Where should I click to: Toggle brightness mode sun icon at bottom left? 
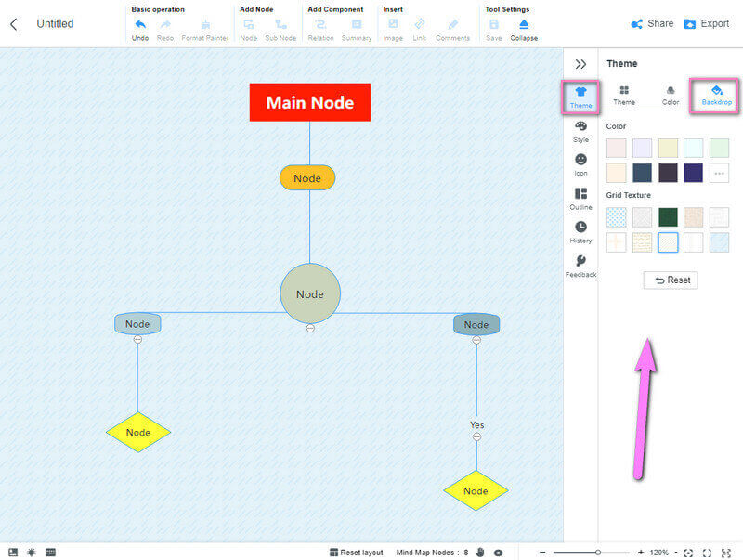[32, 552]
